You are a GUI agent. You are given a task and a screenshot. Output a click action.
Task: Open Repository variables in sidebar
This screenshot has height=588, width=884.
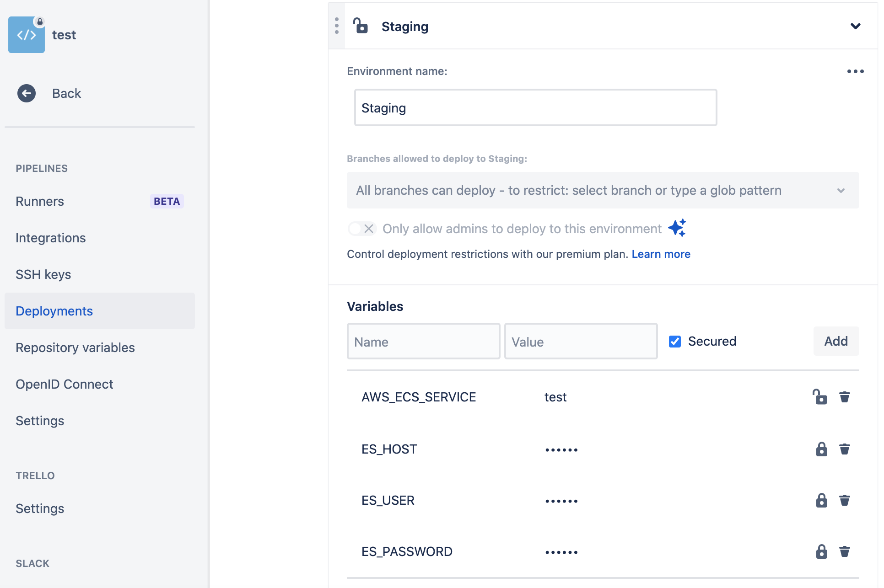(x=75, y=347)
